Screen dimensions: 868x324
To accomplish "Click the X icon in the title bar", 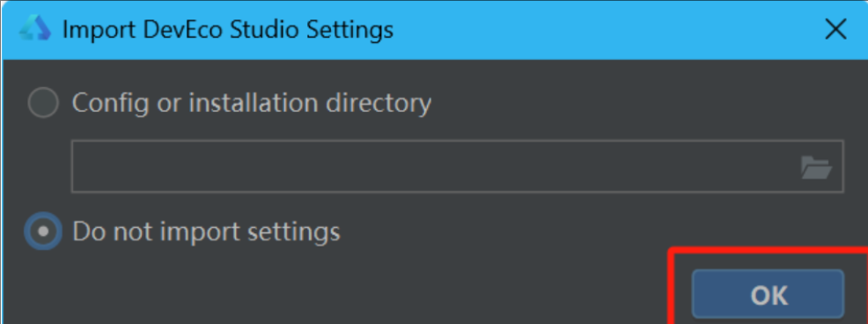I will tap(835, 30).
